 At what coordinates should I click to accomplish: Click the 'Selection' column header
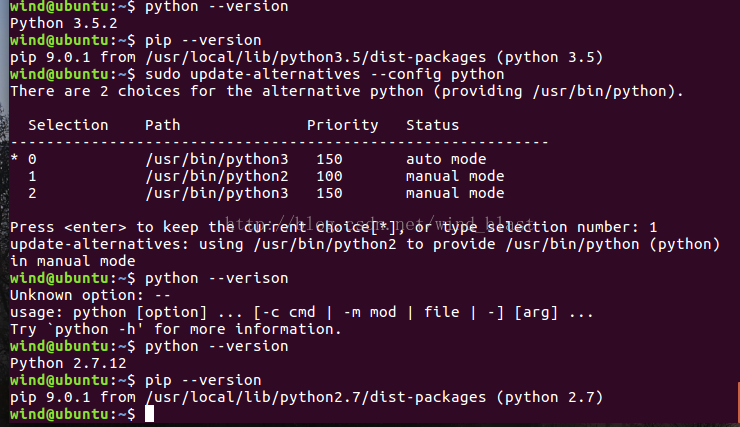(x=68, y=125)
